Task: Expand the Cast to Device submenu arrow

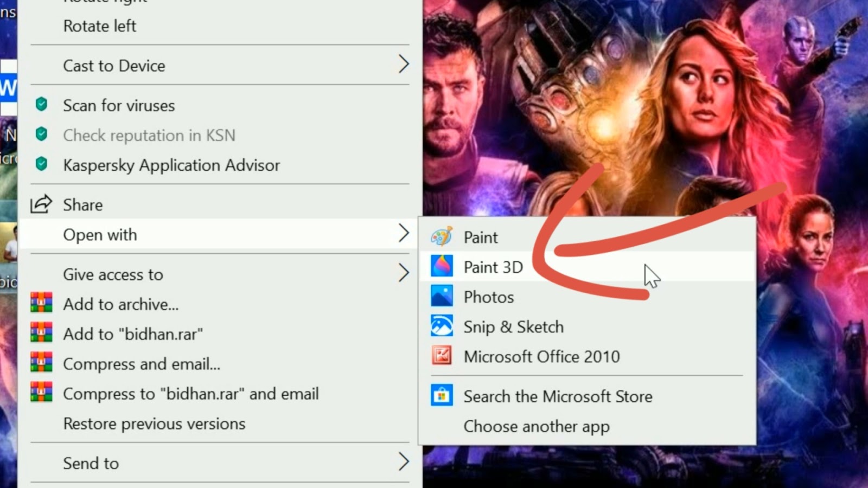Action: [403, 64]
